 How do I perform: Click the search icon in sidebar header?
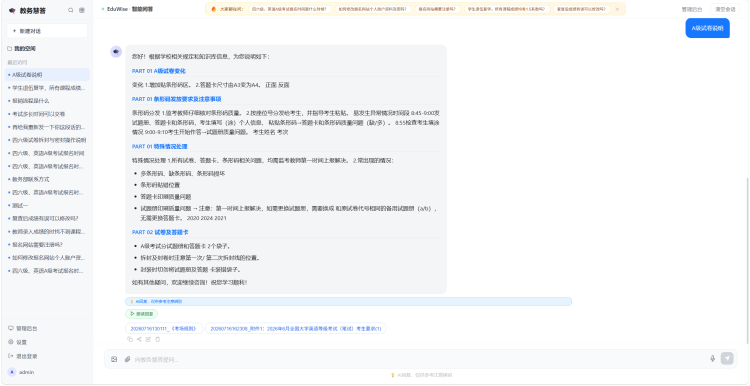pyautogui.click(x=71, y=10)
